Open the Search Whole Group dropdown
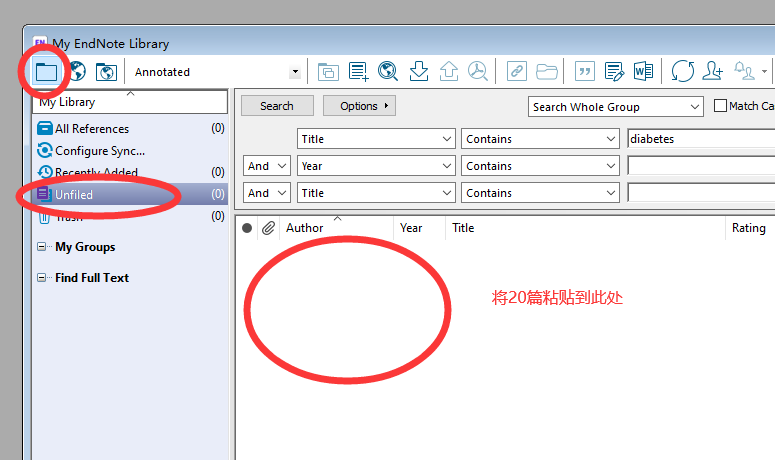The image size is (775, 460). click(695, 107)
